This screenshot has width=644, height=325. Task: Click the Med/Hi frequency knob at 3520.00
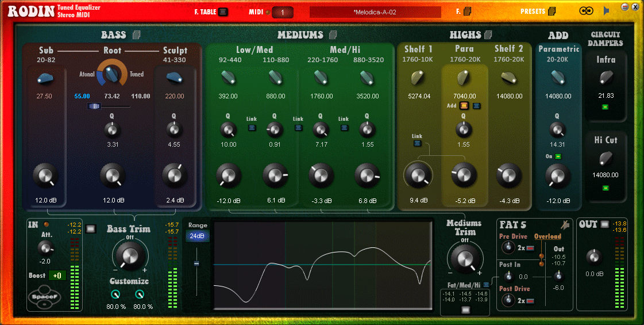[367, 77]
